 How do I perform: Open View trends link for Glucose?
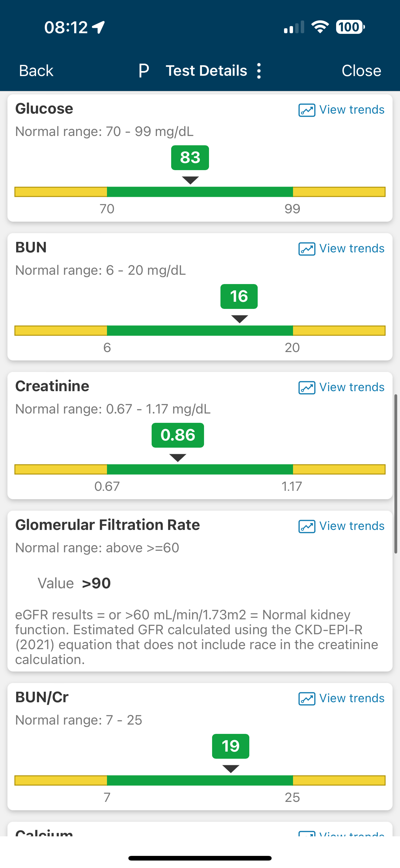click(x=352, y=110)
